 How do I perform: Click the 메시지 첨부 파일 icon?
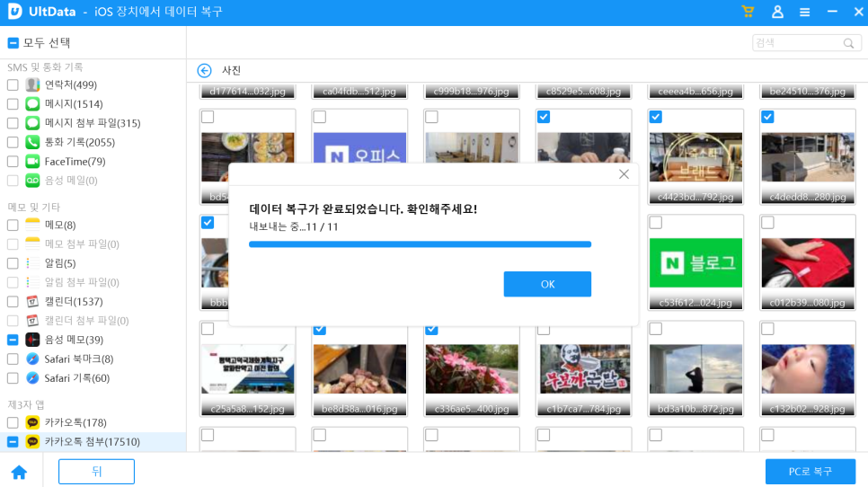(x=32, y=123)
